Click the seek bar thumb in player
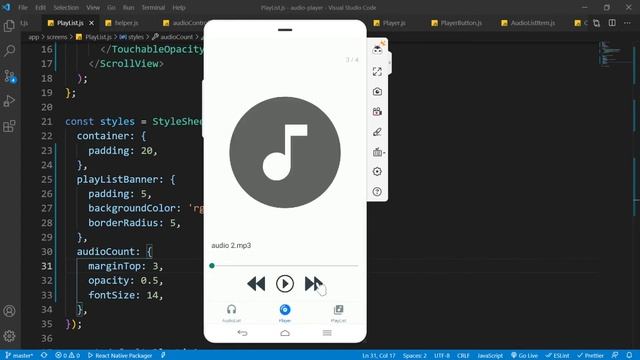640x360 pixels. click(x=212, y=266)
